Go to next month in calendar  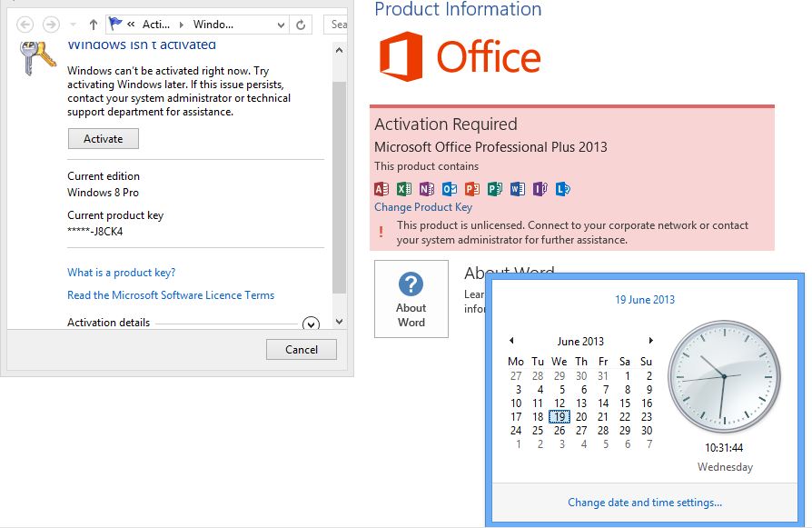pos(651,341)
